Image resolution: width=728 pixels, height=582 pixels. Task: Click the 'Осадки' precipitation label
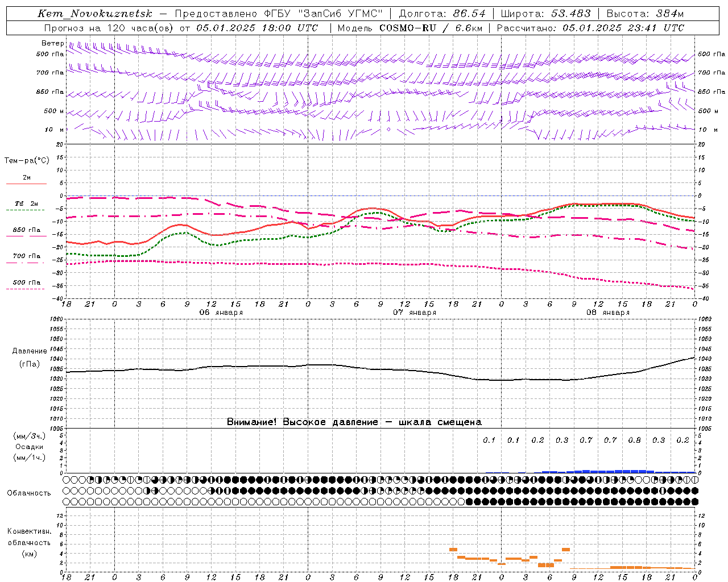30,447
